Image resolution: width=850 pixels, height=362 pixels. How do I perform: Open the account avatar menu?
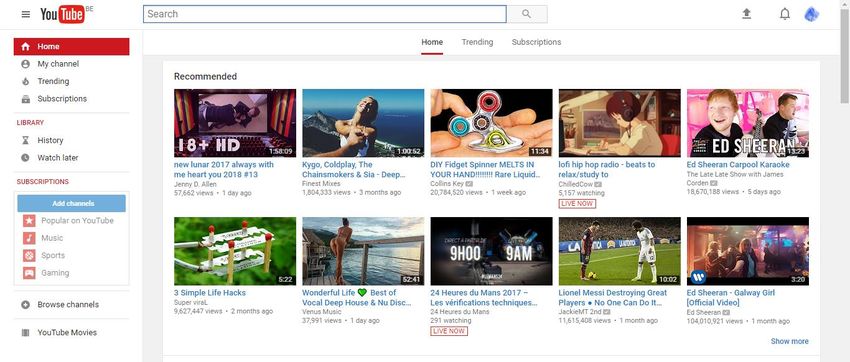811,14
